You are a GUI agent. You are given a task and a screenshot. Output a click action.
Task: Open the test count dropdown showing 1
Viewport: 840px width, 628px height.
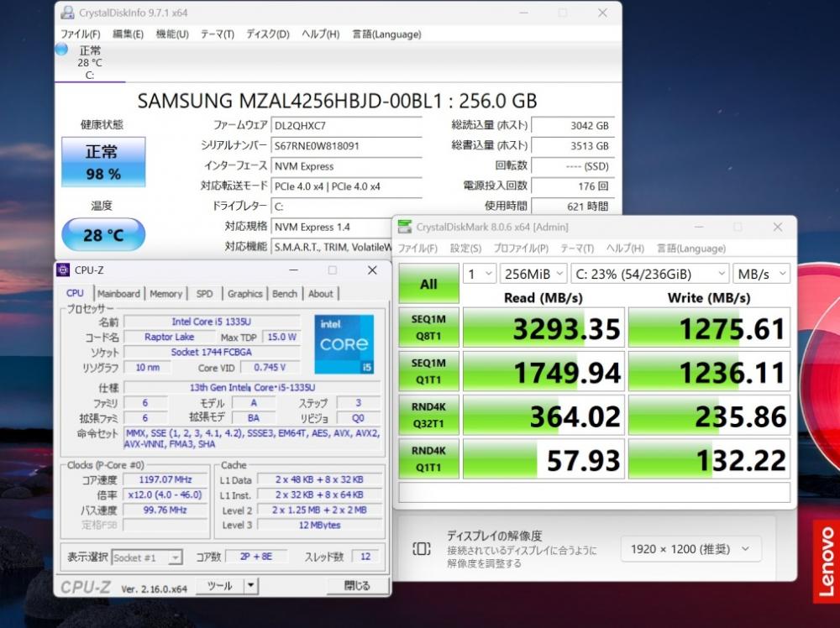[x=479, y=274]
